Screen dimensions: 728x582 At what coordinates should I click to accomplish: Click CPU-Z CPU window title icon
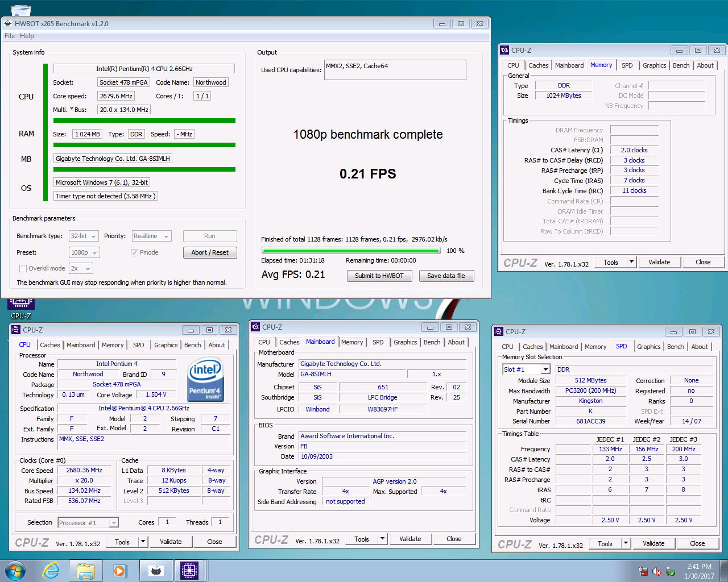pos(16,330)
